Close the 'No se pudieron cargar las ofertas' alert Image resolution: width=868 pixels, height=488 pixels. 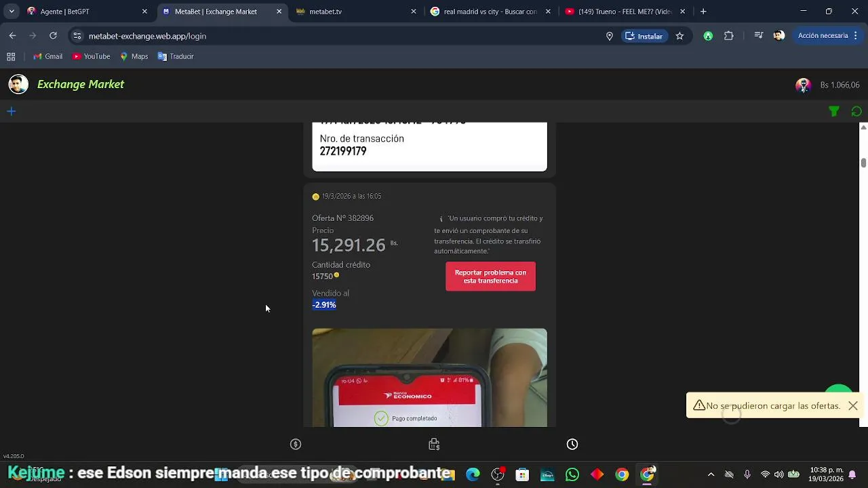(853, 405)
